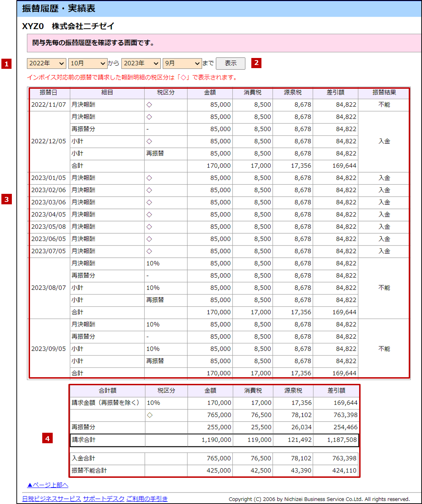
Task: Click the 2023/08/07 transfer date cell
Action: tap(49, 288)
